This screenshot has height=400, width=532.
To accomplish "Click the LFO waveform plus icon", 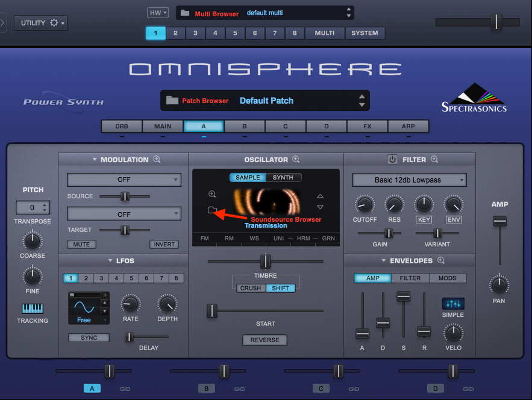I will pyautogui.click(x=105, y=295).
